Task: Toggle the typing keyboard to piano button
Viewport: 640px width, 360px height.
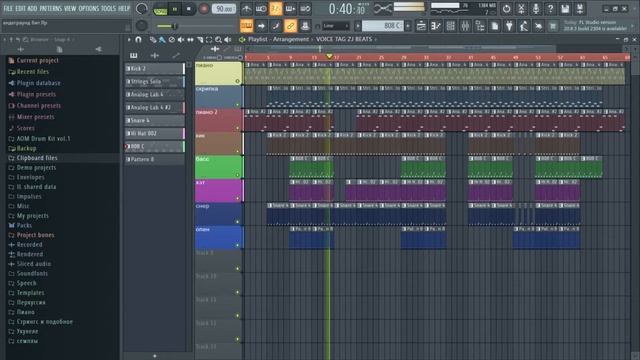Action: coord(247,26)
